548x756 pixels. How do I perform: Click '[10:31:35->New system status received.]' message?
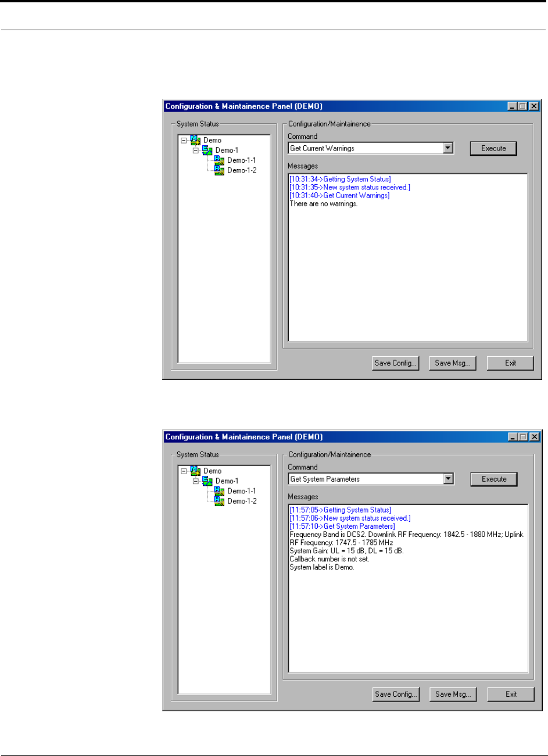[350, 187]
